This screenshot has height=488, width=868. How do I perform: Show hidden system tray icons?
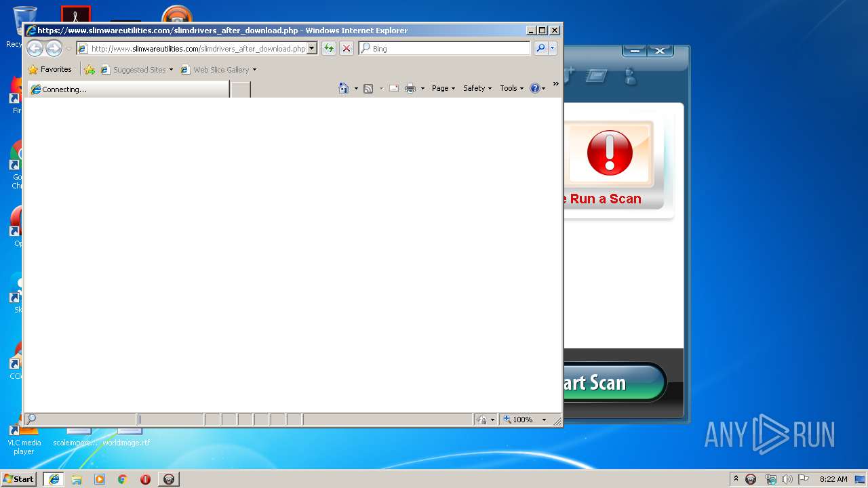click(736, 479)
